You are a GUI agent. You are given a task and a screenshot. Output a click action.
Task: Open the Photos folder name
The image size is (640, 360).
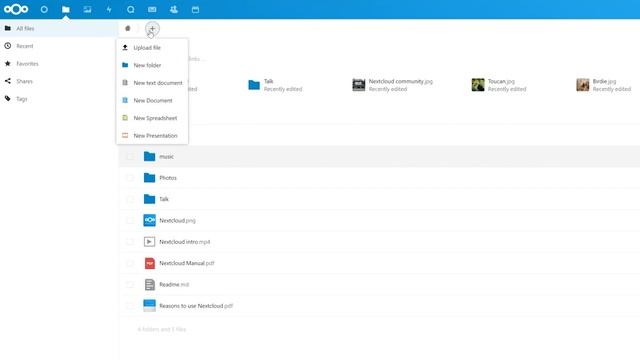168,178
